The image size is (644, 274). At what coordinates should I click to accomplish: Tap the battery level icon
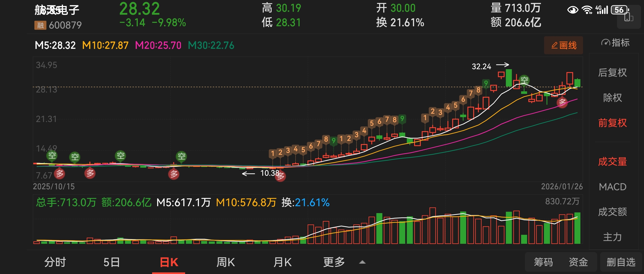coord(620,10)
